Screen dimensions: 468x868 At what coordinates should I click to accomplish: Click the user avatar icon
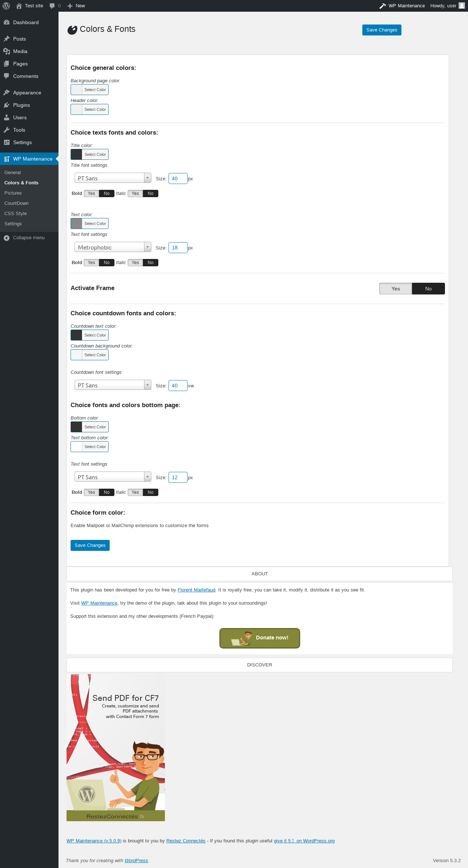pyautogui.click(x=462, y=5)
